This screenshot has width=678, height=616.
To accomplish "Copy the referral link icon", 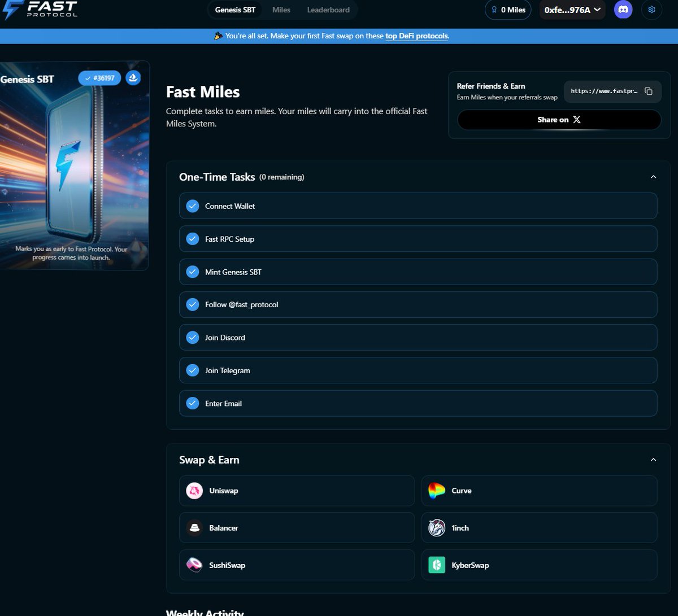I will pyautogui.click(x=649, y=91).
